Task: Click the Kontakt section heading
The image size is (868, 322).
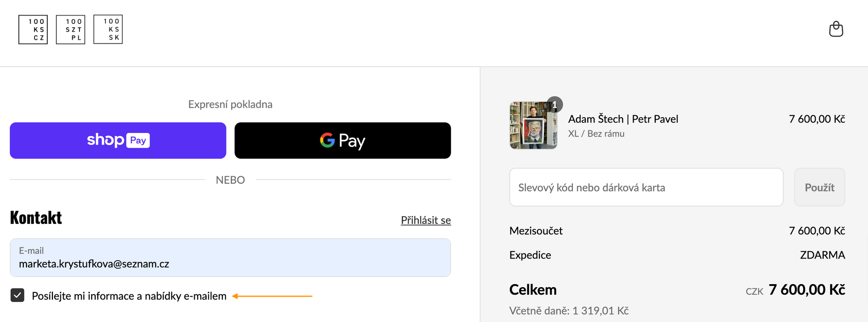Action: pos(36,218)
